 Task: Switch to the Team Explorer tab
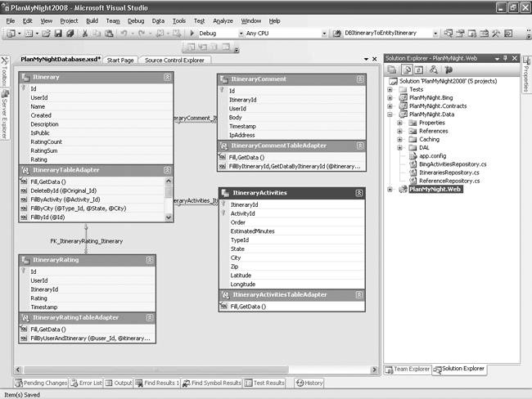click(408, 370)
